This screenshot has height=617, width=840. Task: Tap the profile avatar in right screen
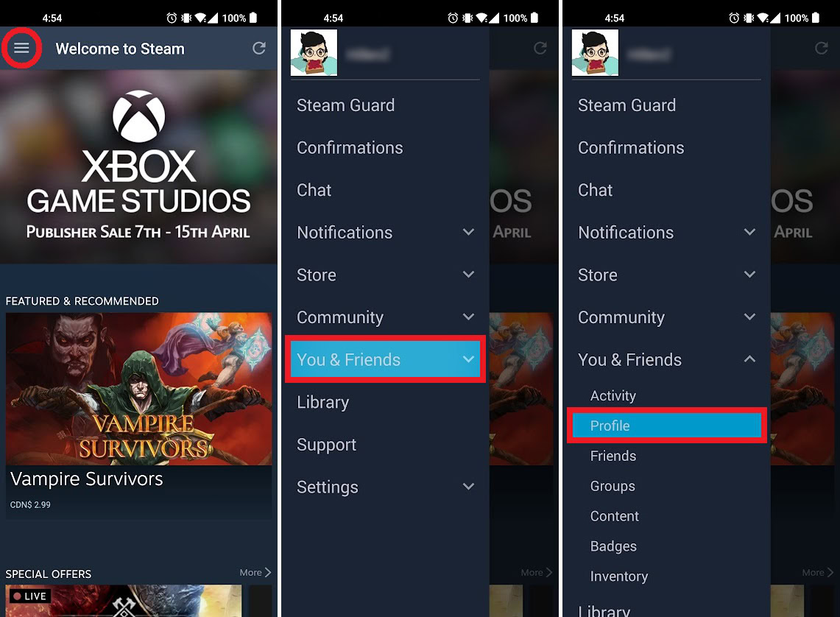(x=595, y=52)
